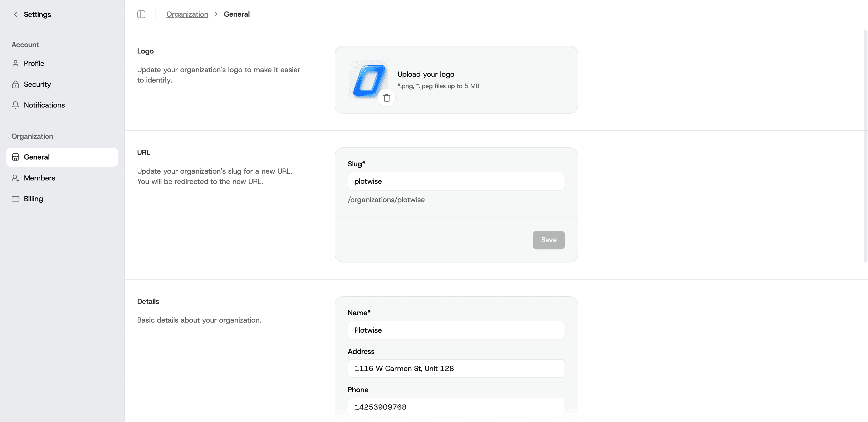Select the General breadcrumb item
The width and height of the screenshot is (868, 422).
pos(237,14)
